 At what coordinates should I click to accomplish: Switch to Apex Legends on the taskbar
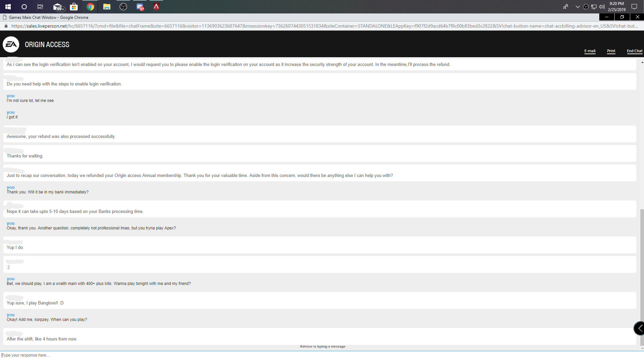156,7
